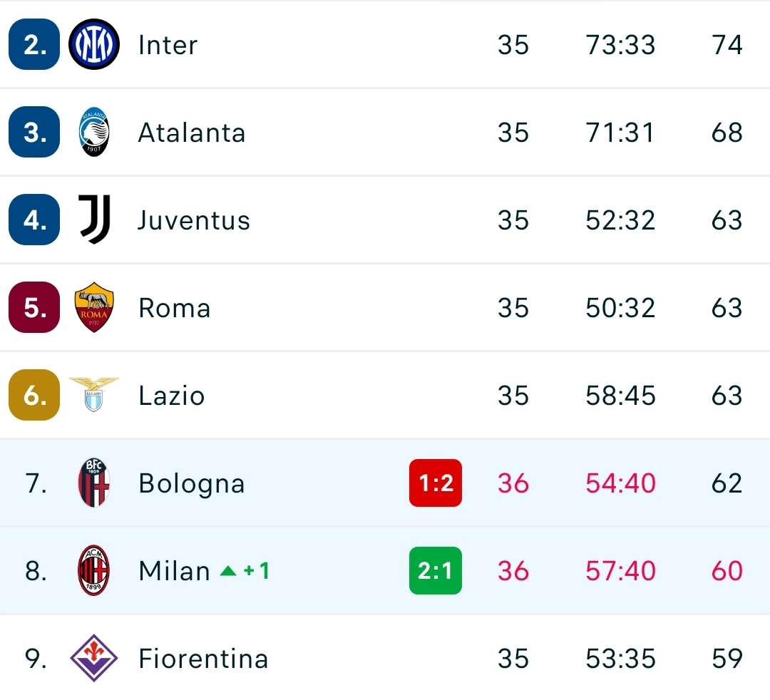The height and width of the screenshot is (700, 770).
Task: Select the Juventus position badge numbered 4
Action: [34, 220]
